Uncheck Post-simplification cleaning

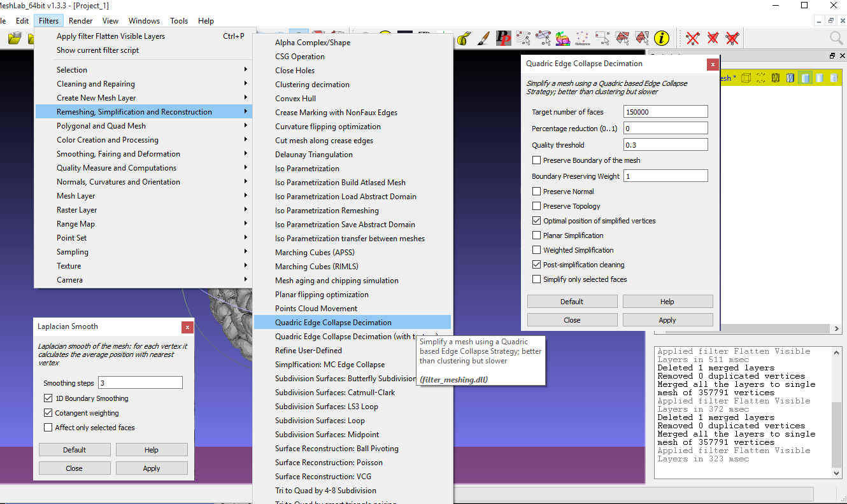point(537,265)
